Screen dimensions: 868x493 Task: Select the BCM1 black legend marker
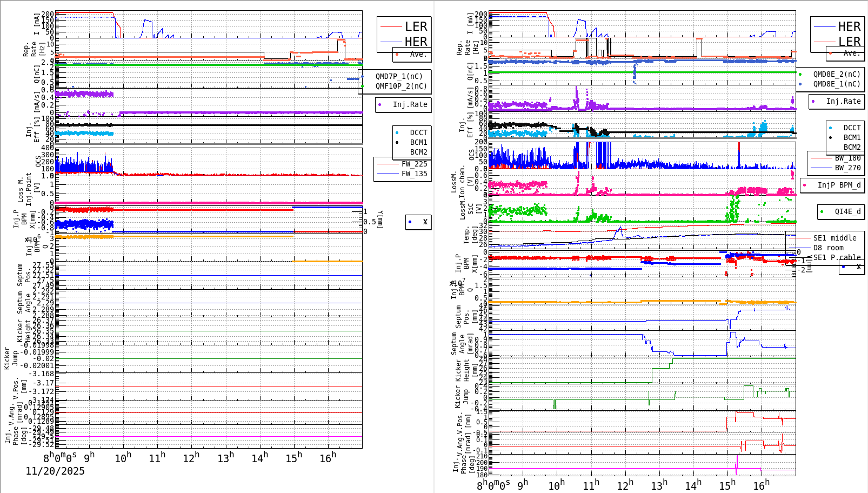[398, 143]
